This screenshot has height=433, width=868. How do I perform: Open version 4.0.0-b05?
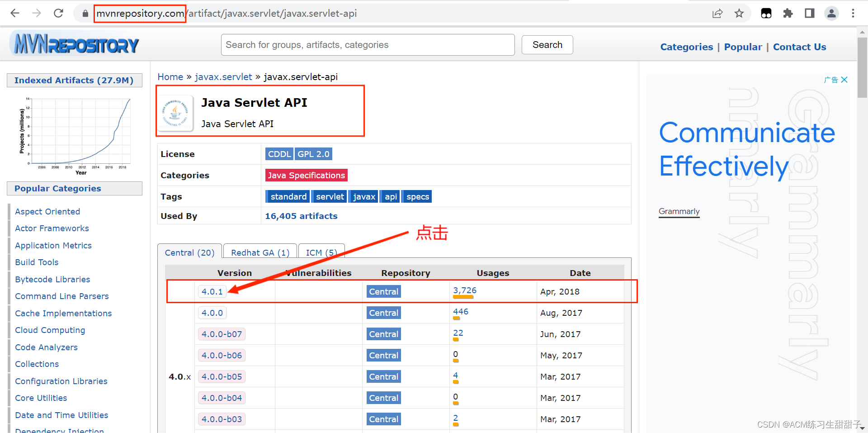tap(222, 376)
